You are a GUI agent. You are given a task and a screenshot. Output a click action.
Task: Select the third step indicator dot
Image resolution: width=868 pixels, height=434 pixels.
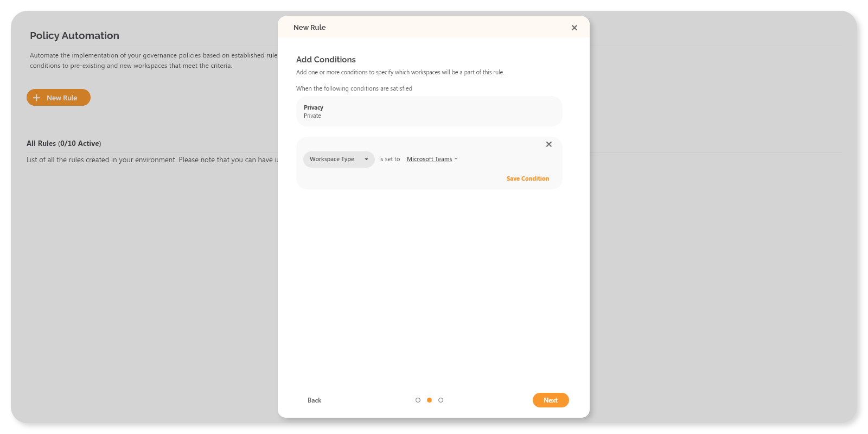[441, 400]
